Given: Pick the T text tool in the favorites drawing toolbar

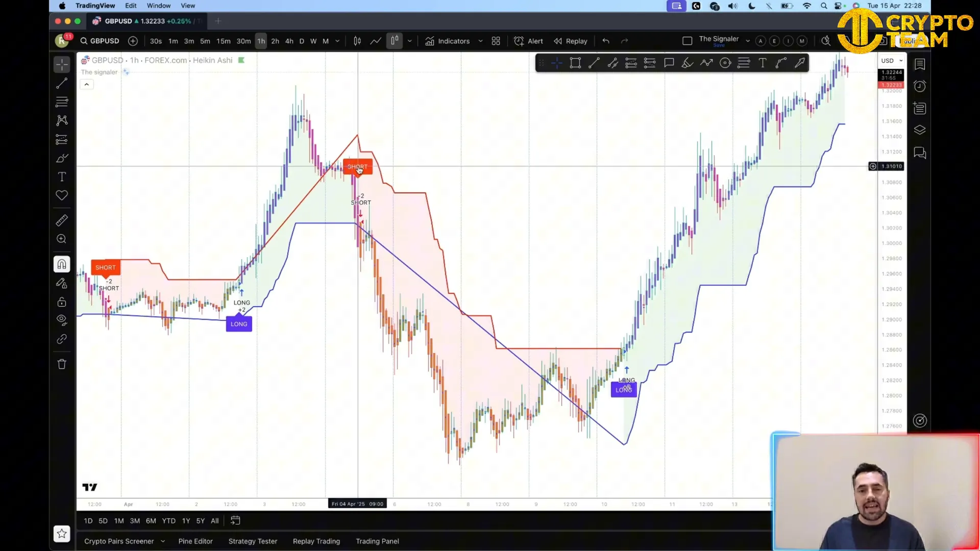Looking at the screenshot, I should click(763, 63).
